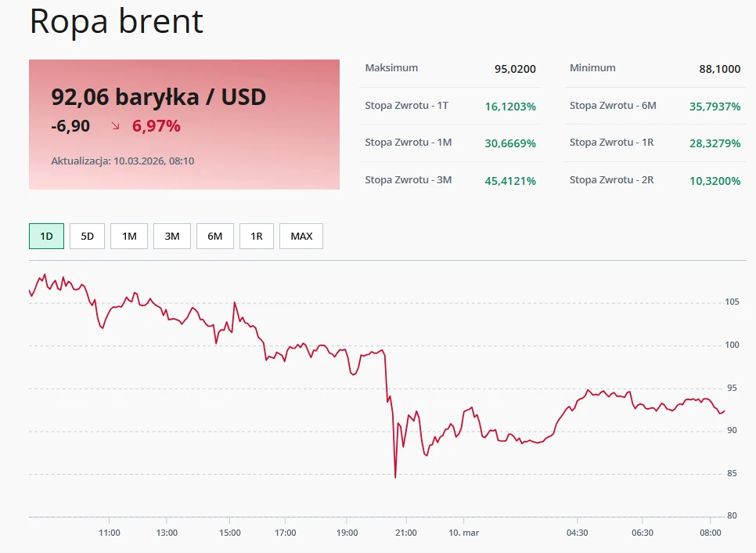Click the Maksimum value 95,0200
Image resolution: width=756 pixels, height=553 pixels.
(517, 68)
